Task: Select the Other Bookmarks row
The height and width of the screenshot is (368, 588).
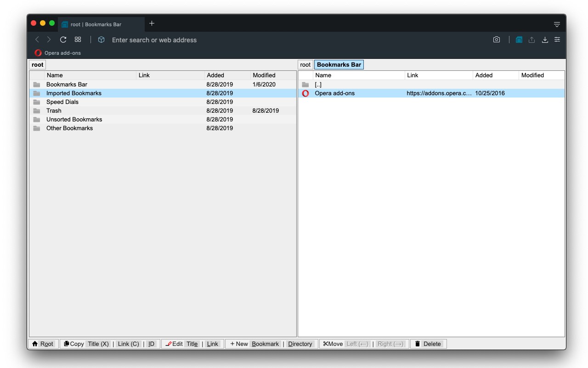Action: click(x=163, y=128)
